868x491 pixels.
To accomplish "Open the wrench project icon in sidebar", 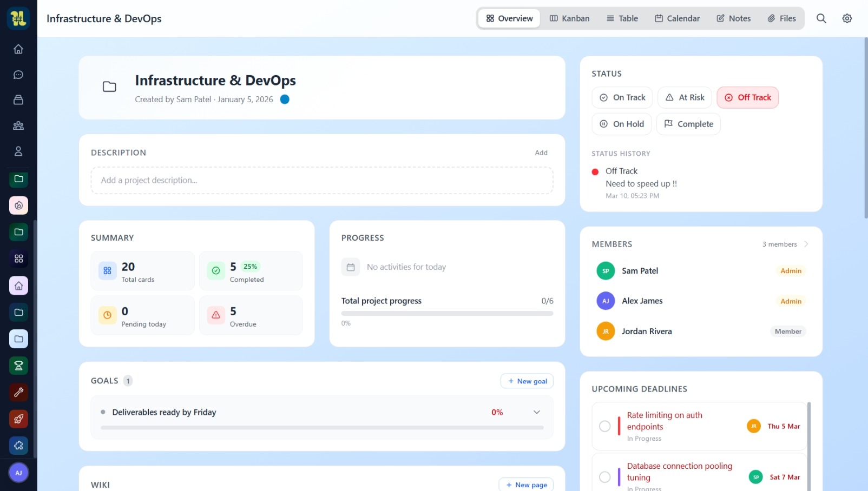I will click(18, 392).
